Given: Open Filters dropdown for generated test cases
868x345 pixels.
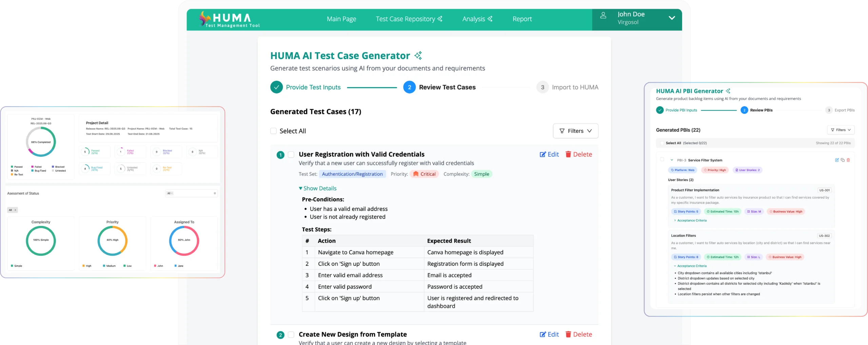Looking at the screenshot, I should (575, 131).
